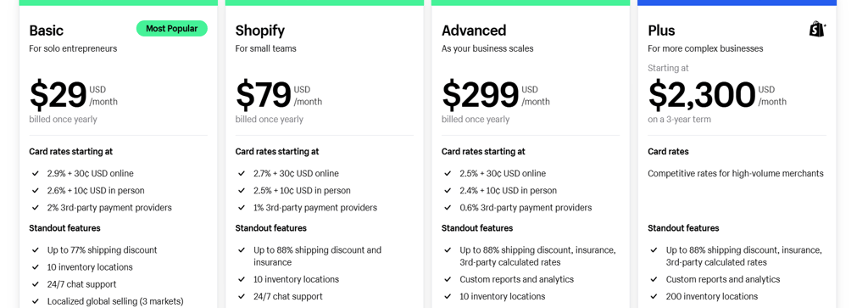Click checkmark next to Up to 77% shipping discount

click(x=35, y=249)
